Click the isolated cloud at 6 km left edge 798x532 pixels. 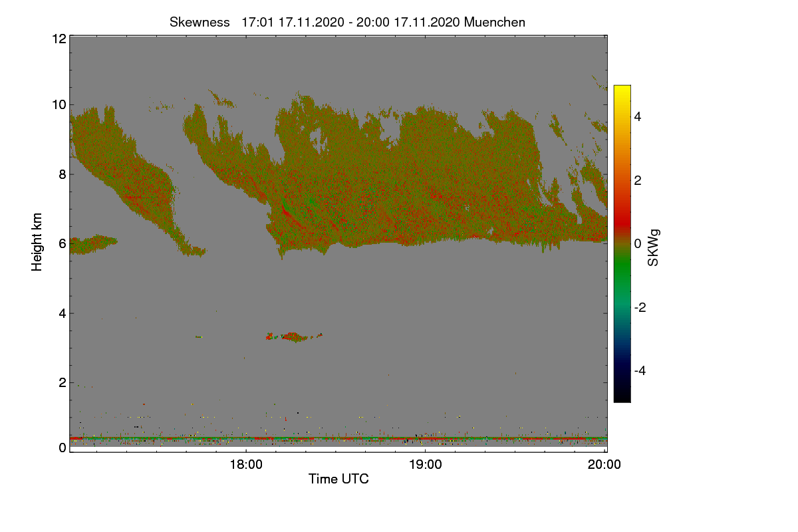click(x=93, y=244)
